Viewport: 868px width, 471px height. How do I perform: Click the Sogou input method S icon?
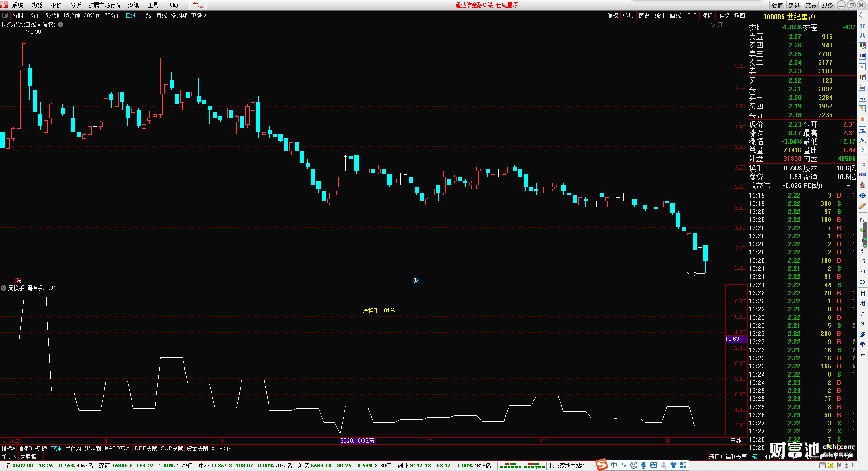[x=602, y=465]
